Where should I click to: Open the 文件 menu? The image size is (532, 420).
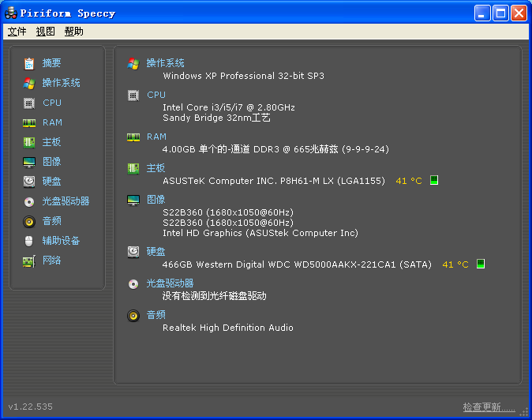point(17,32)
